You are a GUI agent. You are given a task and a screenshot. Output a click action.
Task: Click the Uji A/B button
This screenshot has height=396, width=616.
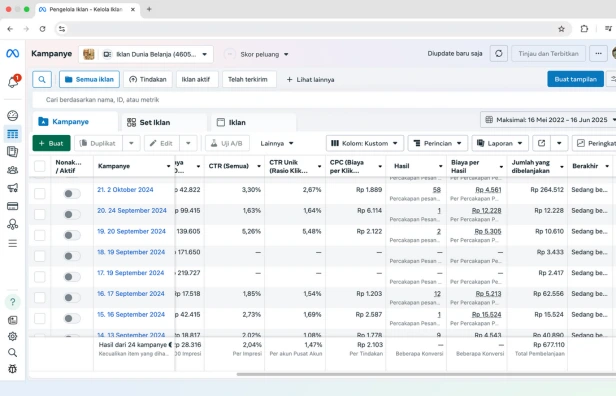(227, 143)
